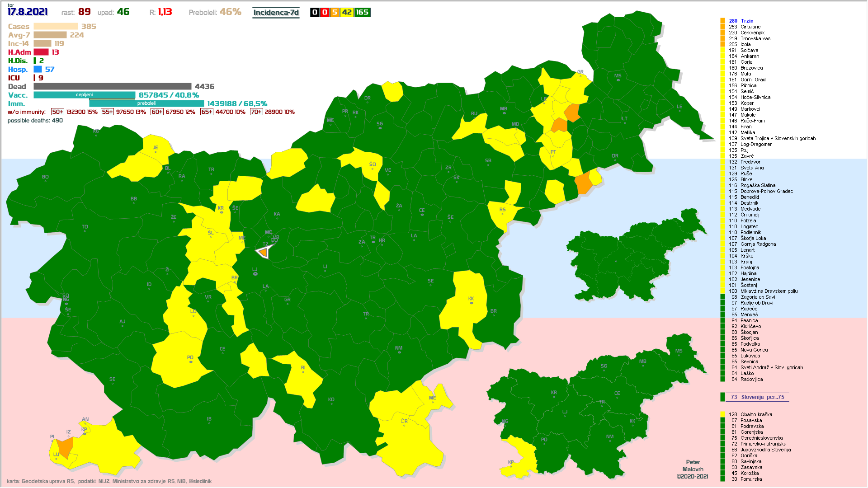Select the 65+ age group box
This screenshot has width=868, height=488.
pos(207,112)
